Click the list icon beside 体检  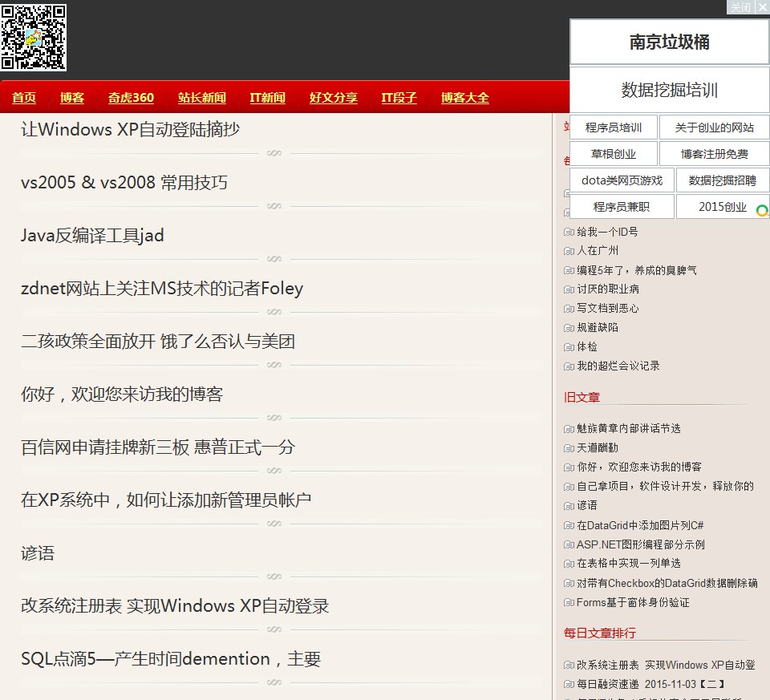click(569, 347)
